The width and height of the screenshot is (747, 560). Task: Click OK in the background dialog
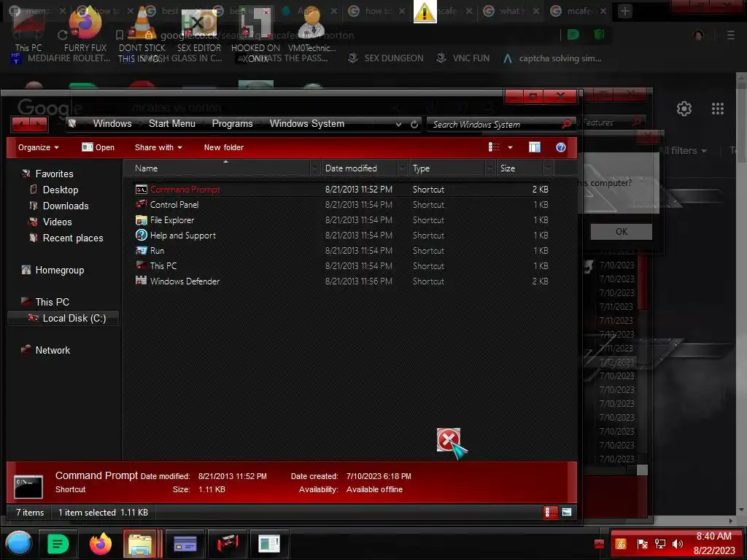click(x=622, y=232)
